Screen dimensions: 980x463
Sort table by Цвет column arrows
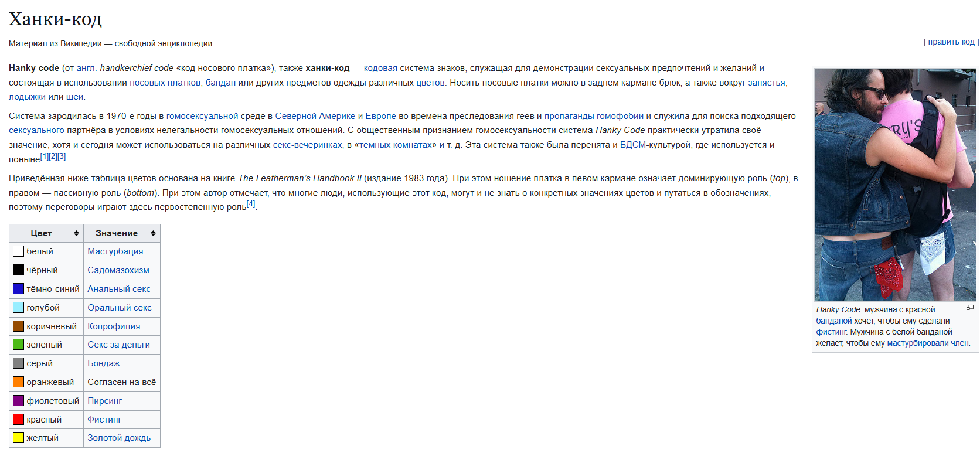(76, 233)
